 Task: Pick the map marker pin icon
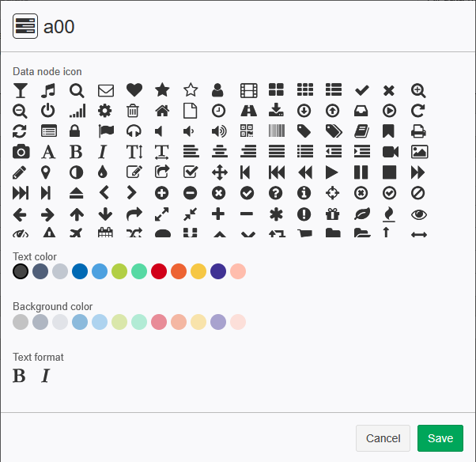coord(46,172)
